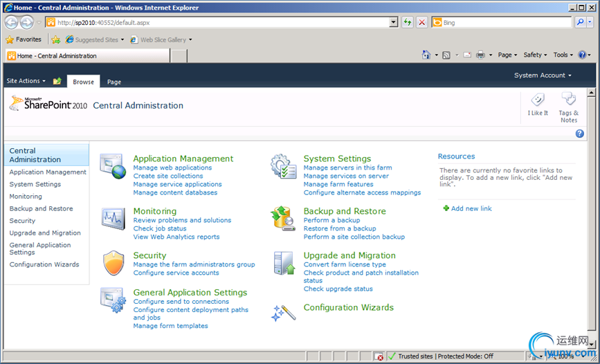Open Favorites star button
Screen dimensions: 600x364
point(24,39)
